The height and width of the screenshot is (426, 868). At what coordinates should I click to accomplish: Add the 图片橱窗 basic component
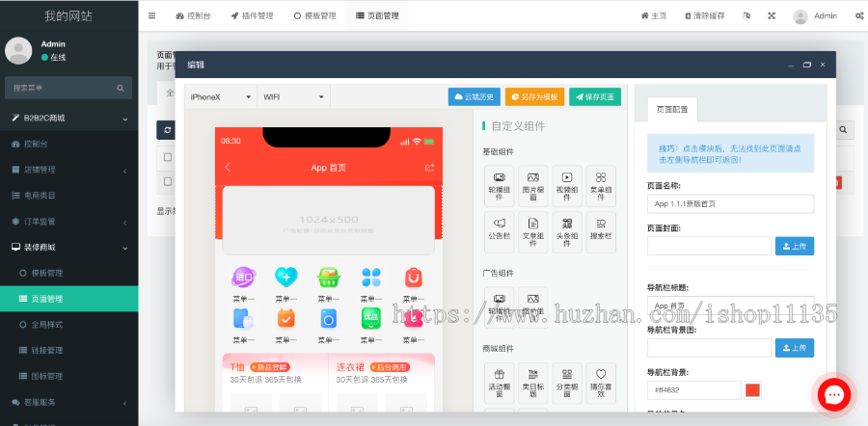coord(533,186)
